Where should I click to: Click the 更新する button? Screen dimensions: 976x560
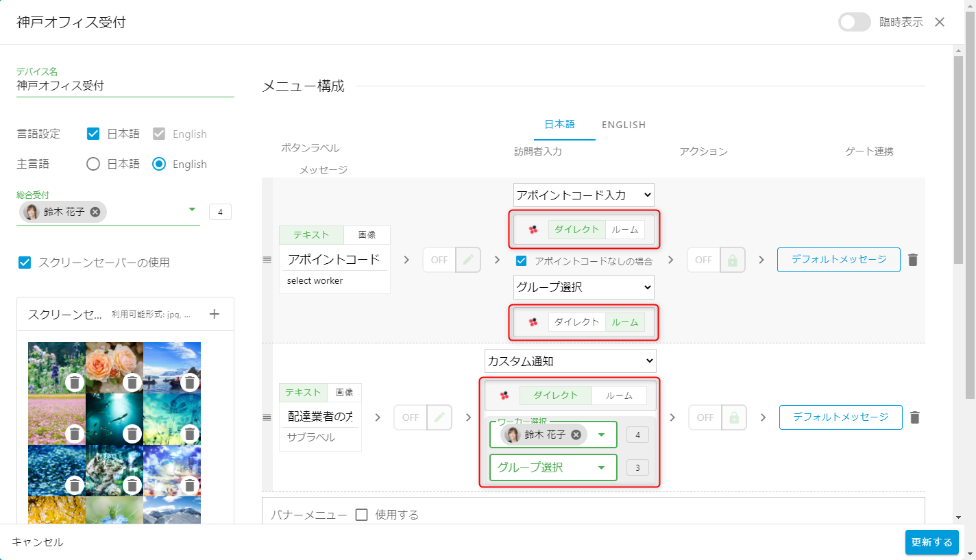pos(931,542)
